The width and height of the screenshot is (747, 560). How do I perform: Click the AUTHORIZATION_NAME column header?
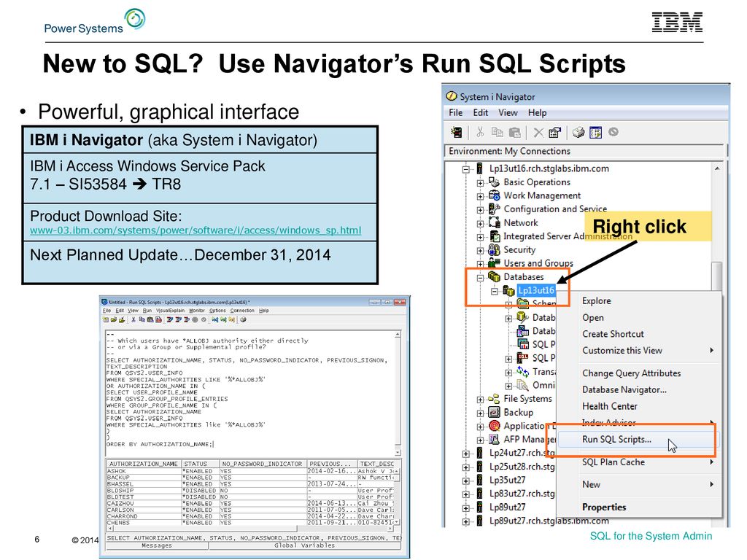click(144, 464)
